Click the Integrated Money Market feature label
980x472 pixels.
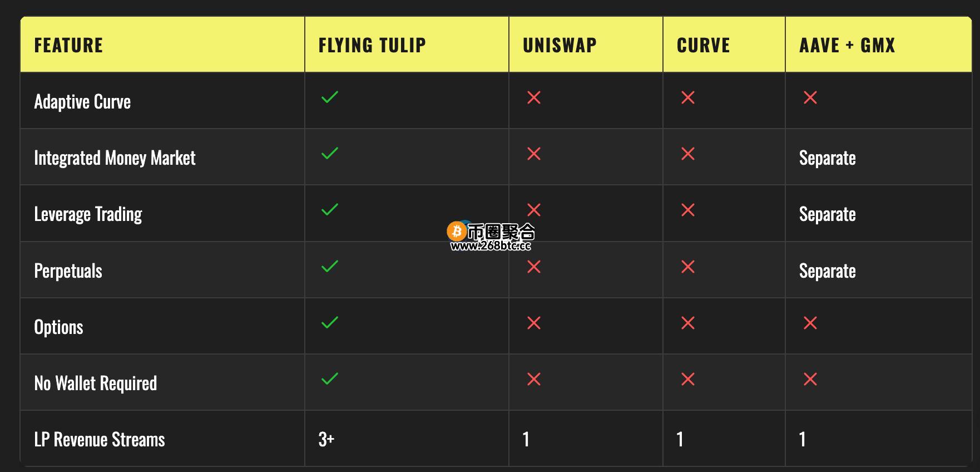115,158
